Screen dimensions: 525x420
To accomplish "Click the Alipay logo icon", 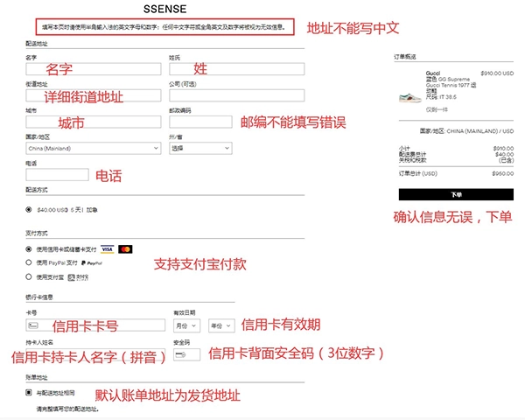I will pyautogui.click(x=78, y=276).
